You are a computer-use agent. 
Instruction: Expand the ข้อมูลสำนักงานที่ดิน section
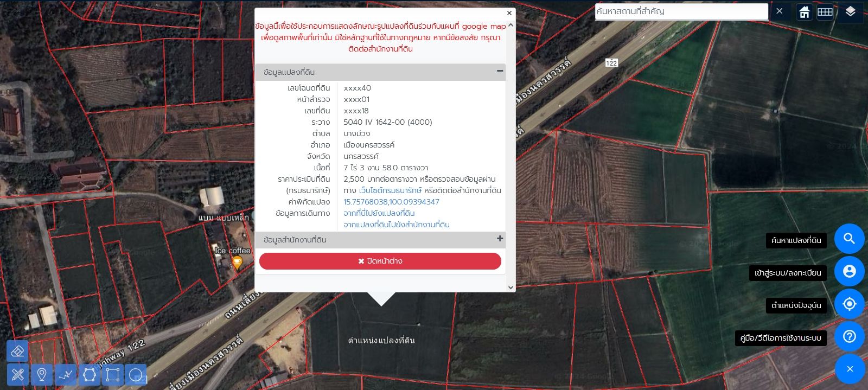500,239
